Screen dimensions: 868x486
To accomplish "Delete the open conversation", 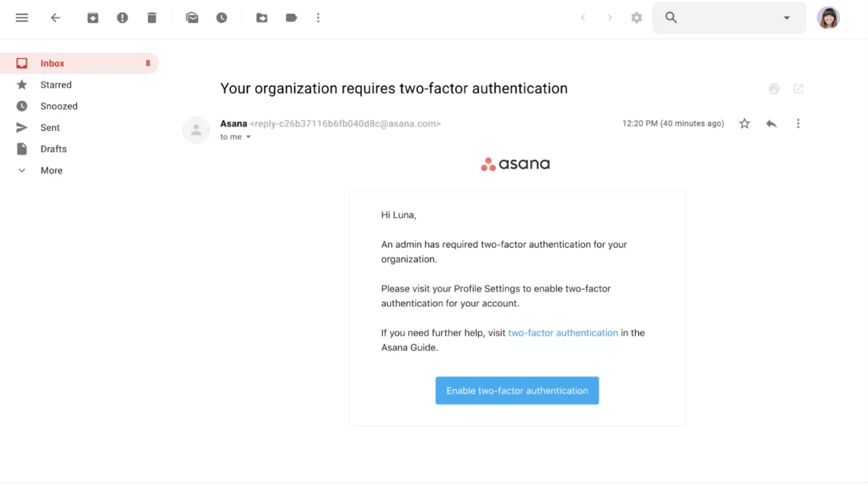I will 152,17.
